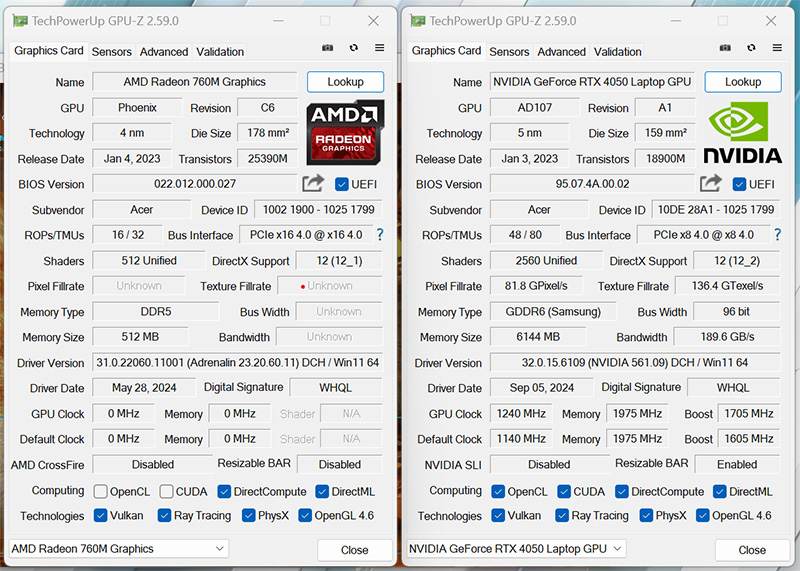The image size is (800, 571).
Task: Click memory type GDDR6 (Samsung) value
Action: point(553,311)
